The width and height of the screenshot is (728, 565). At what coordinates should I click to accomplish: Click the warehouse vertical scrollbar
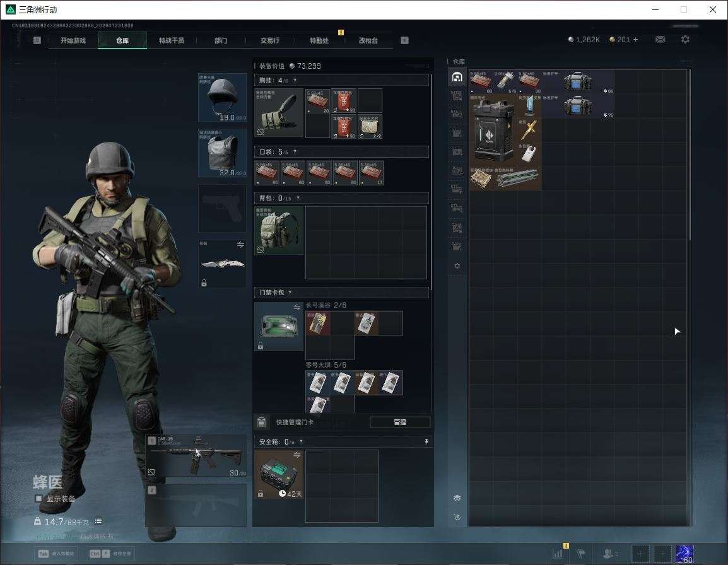click(x=690, y=154)
